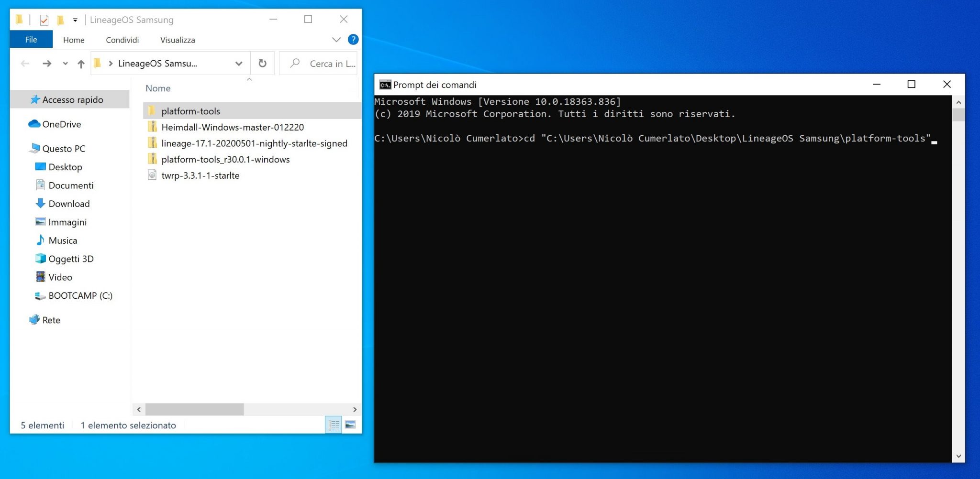This screenshot has height=479, width=980.
Task: Open the recent locations dropdown arrow
Action: pyautogui.click(x=66, y=63)
